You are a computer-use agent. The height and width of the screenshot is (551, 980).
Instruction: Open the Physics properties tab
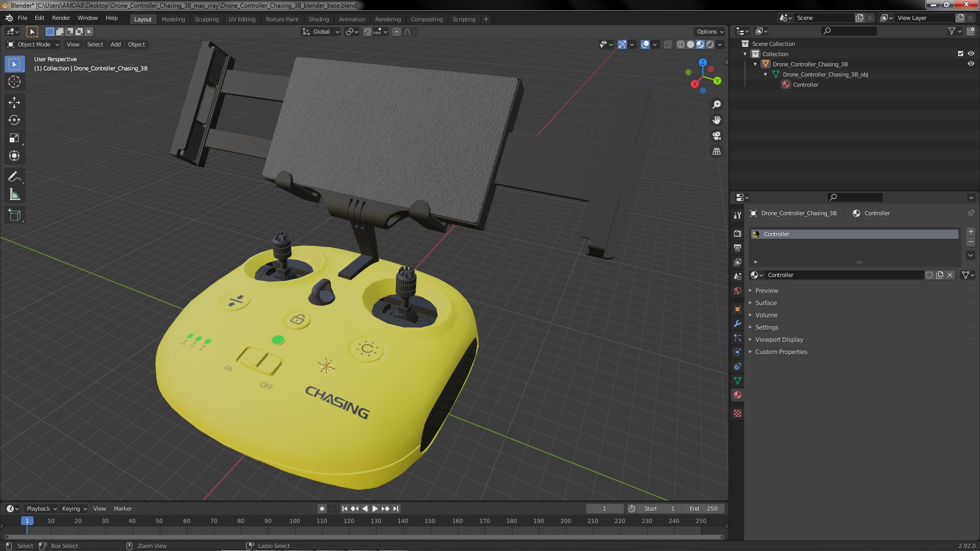coord(737,352)
